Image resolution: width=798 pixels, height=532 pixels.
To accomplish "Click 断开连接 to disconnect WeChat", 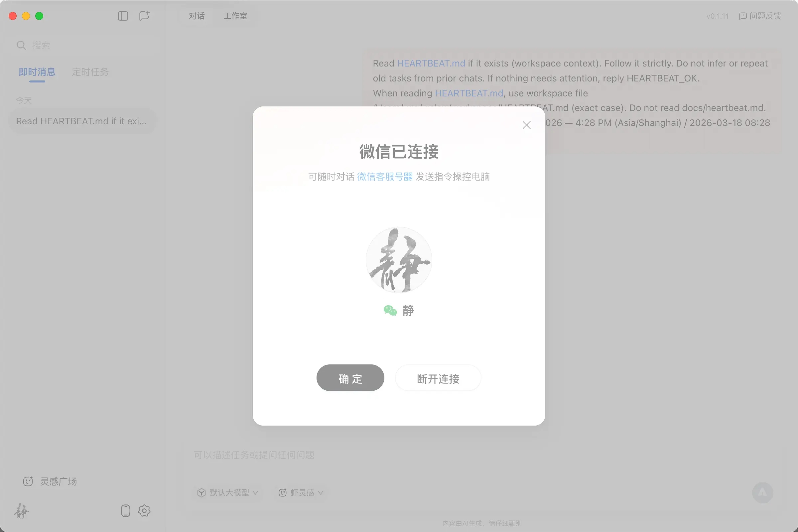I will coord(438,378).
